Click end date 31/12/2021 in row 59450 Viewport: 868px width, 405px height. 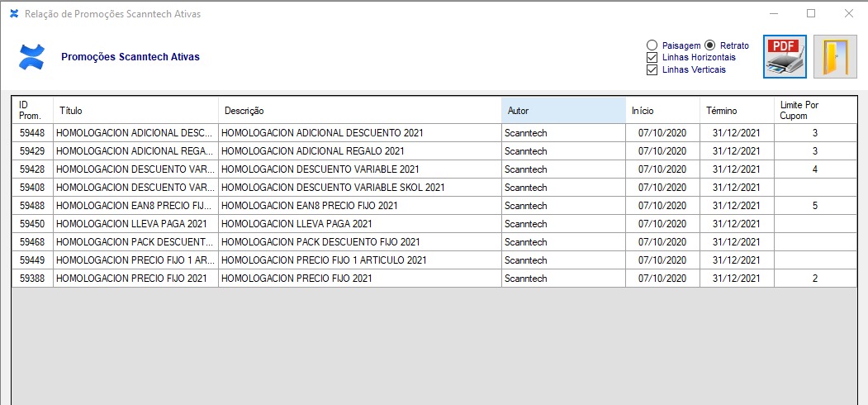point(737,224)
